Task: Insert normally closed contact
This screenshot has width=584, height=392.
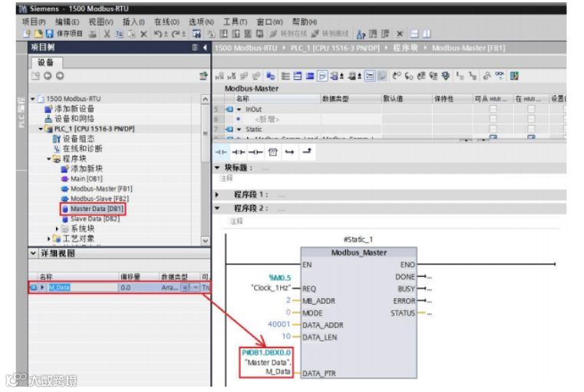Action: tap(239, 152)
